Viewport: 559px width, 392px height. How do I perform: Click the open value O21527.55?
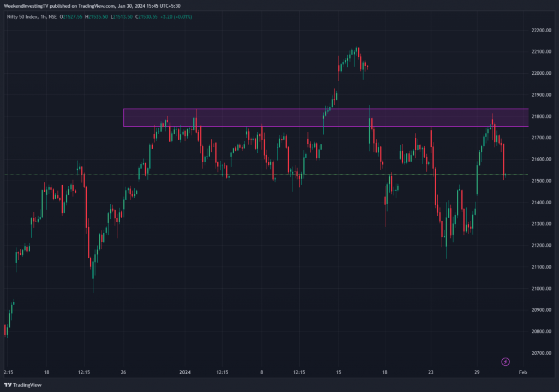tap(71, 17)
